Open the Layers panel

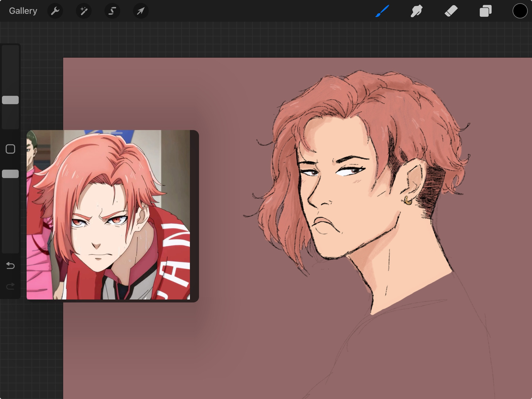pyautogui.click(x=485, y=11)
